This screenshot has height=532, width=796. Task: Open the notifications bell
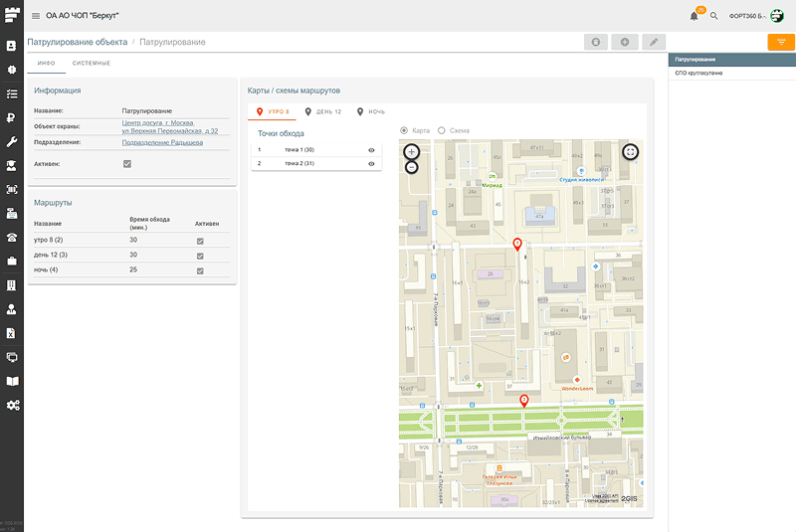[694, 16]
